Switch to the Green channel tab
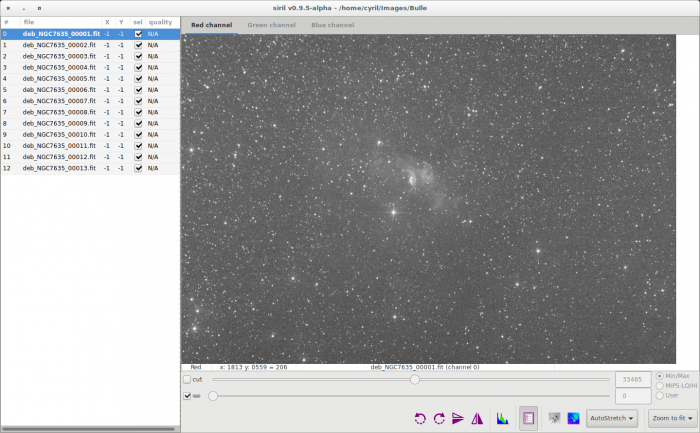Image resolution: width=700 pixels, height=433 pixels. [x=271, y=25]
